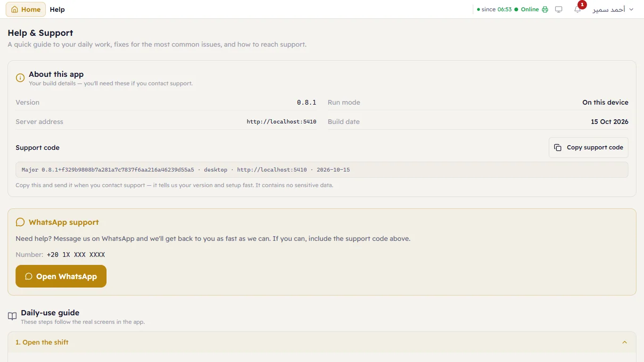Click the Support code label
Screen dimensions: 644x362
(x=38, y=148)
